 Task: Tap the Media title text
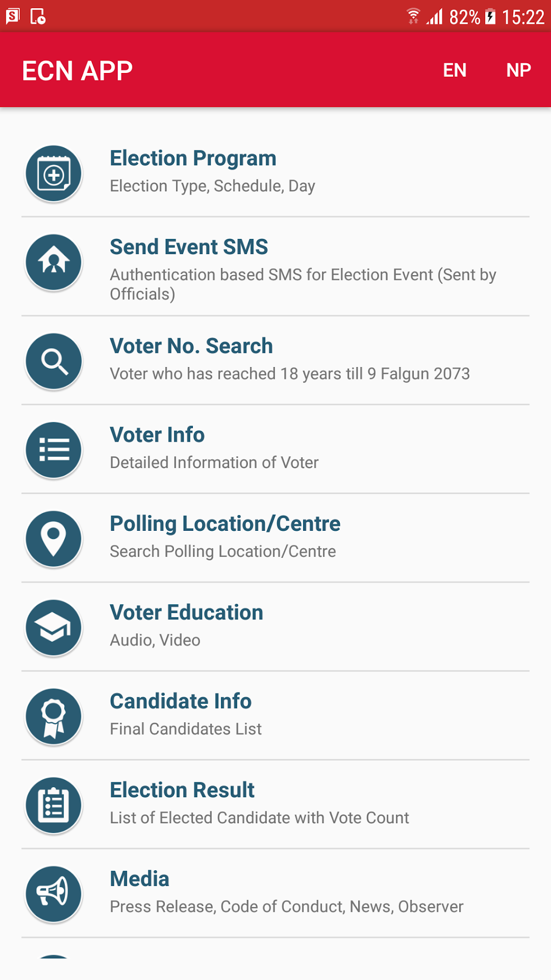(139, 879)
